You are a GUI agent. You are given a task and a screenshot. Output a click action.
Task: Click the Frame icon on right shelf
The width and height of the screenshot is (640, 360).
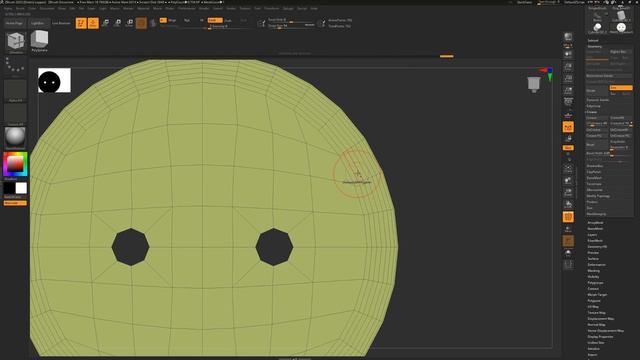click(x=568, y=168)
